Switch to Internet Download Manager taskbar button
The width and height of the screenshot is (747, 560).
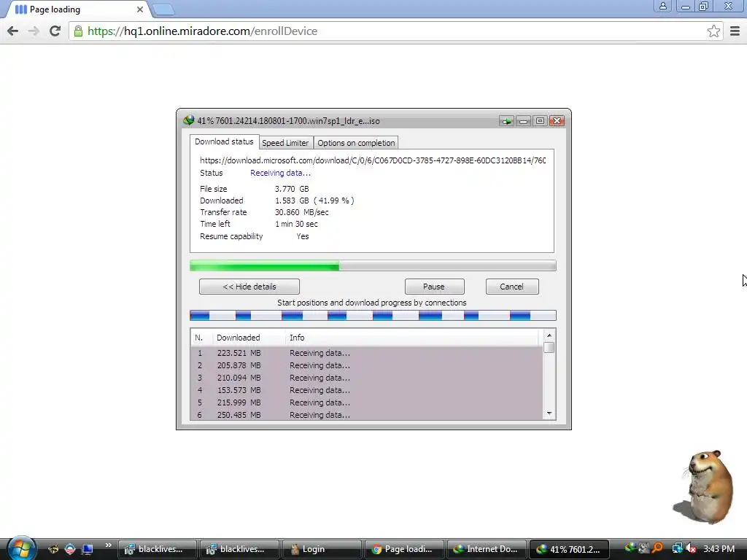(x=487, y=549)
